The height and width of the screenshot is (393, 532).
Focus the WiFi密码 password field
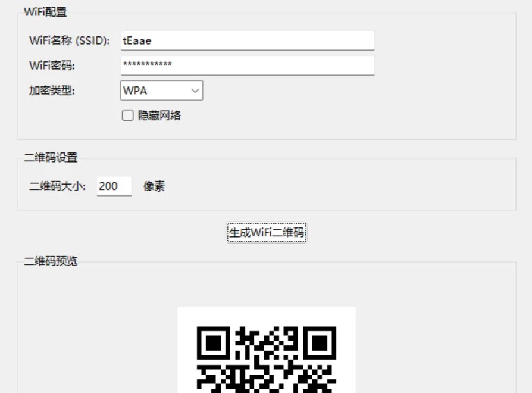(248, 65)
